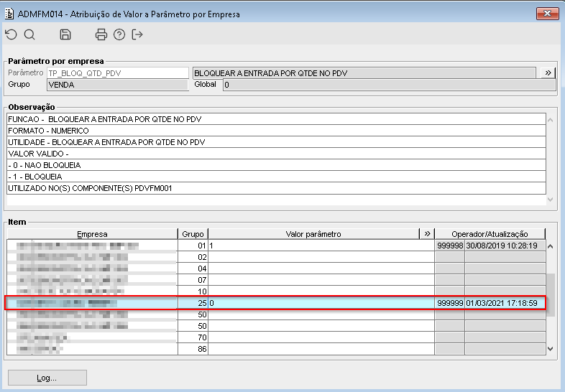This screenshot has height=392, width=565.
Task: Click the scroll down arrow of Item table
Action: pos(550,348)
